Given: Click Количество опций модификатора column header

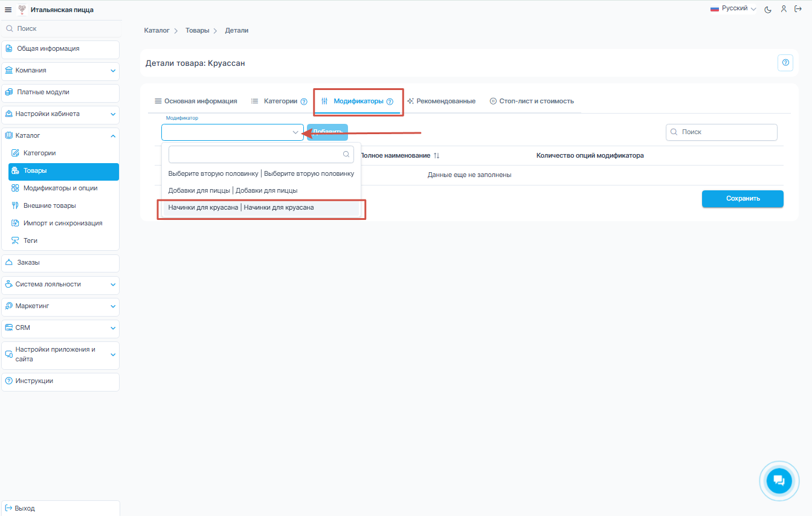Looking at the screenshot, I should [590, 155].
